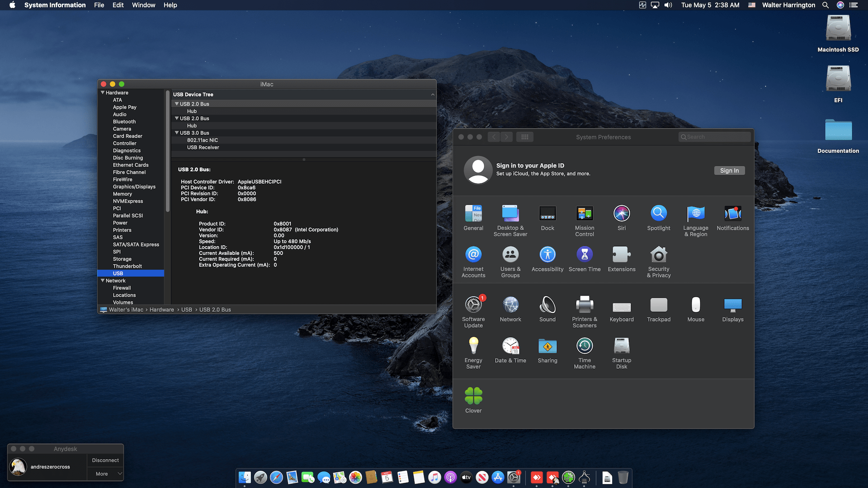The width and height of the screenshot is (868, 488).
Task: Open Time Machine preferences
Action: [585, 353]
